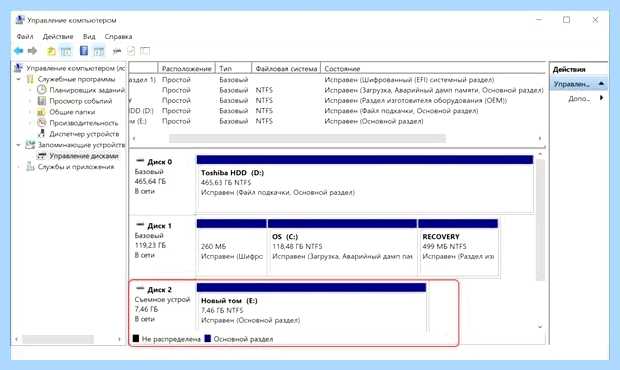Select the row 'Исправен (Файл подкачки, Основной раздел)'

(337, 111)
